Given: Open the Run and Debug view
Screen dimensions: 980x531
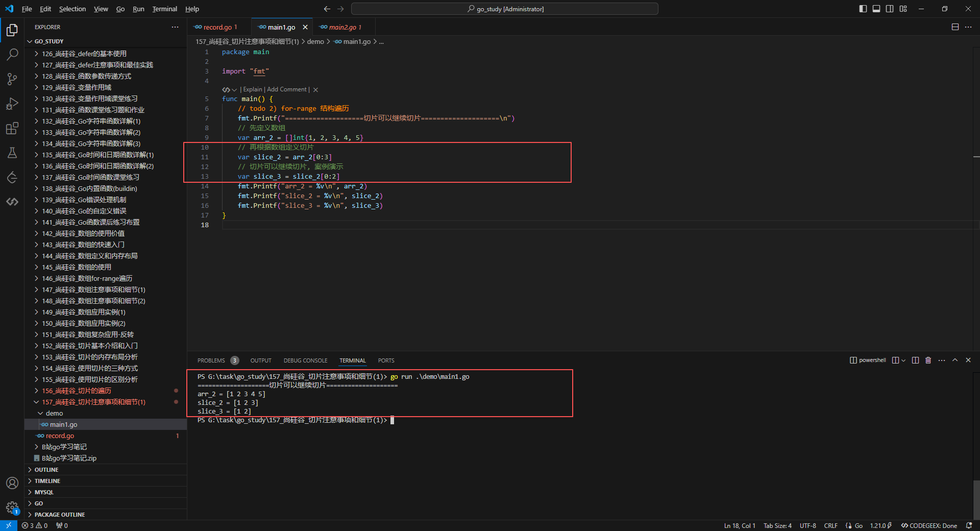Looking at the screenshot, I should (12, 104).
